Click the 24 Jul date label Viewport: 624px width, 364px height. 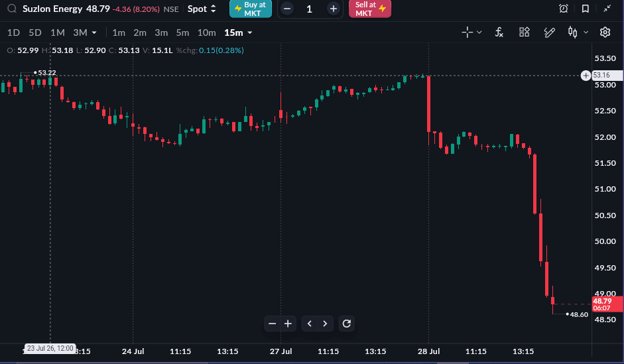click(x=133, y=351)
